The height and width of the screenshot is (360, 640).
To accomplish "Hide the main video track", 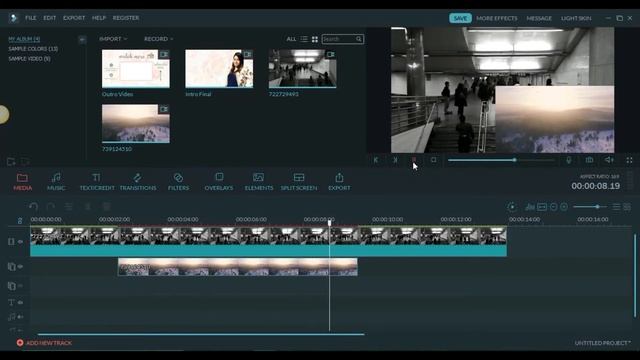I will click(20, 242).
